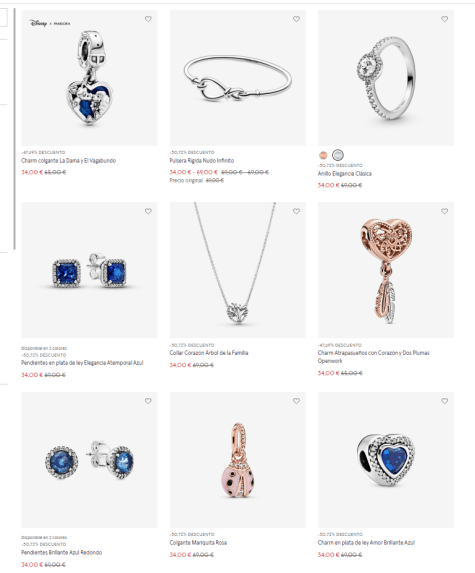
Task: Select silver color swatch for the ring
Action: 338,155
